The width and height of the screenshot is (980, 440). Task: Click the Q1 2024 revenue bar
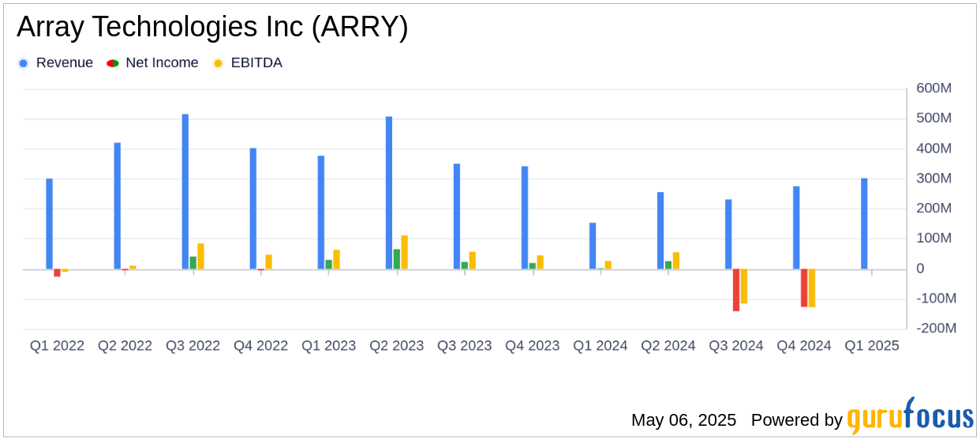point(593,246)
